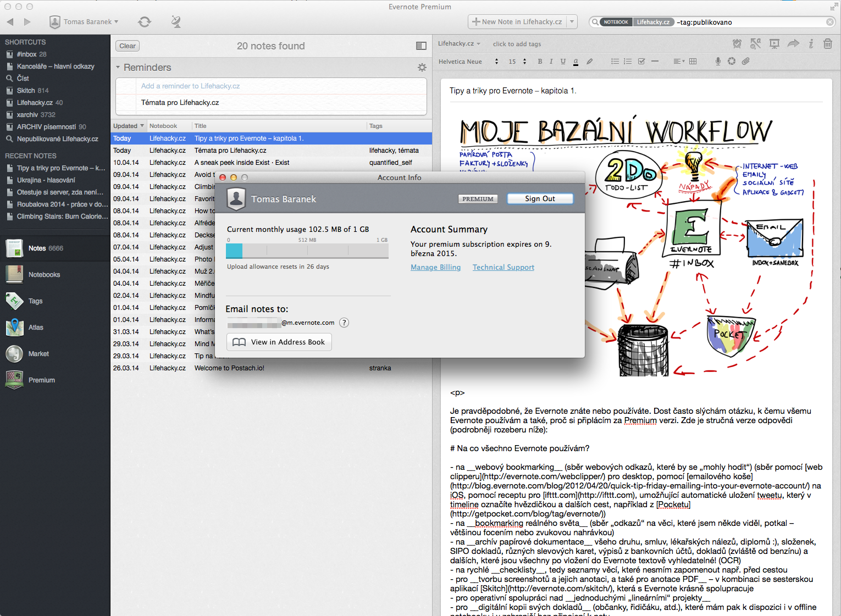Record audio with the microphone icon
The width and height of the screenshot is (841, 616).
(x=718, y=61)
